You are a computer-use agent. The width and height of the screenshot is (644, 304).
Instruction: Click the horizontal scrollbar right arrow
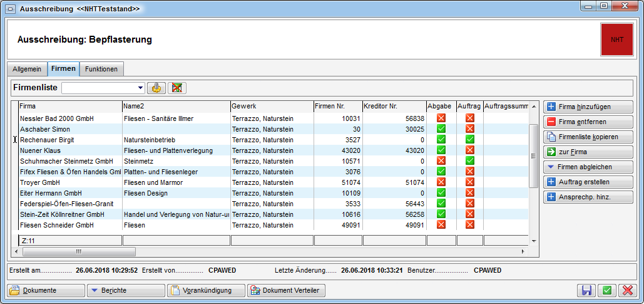coord(523,251)
